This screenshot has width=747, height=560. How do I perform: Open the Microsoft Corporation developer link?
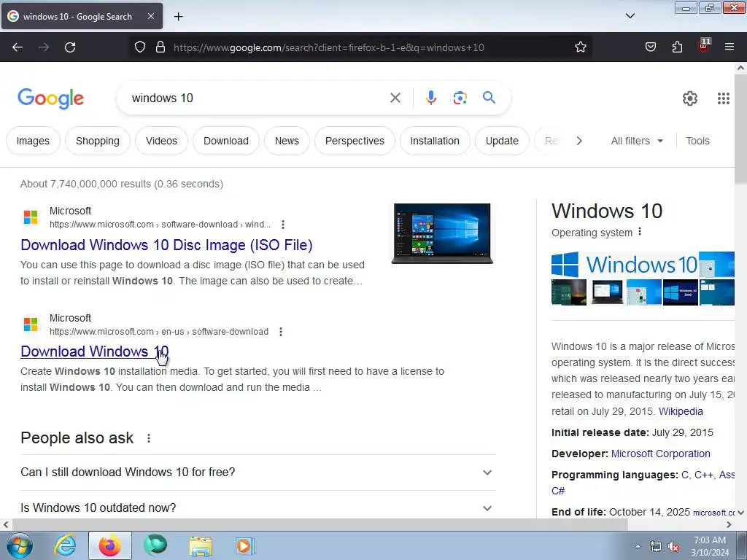pyautogui.click(x=660, y=454)
